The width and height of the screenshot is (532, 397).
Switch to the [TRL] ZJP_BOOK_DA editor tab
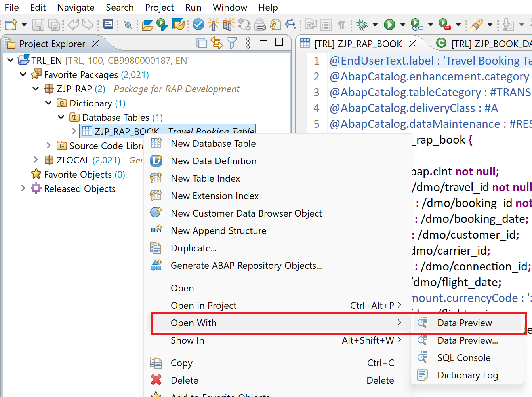click(483, 44)
